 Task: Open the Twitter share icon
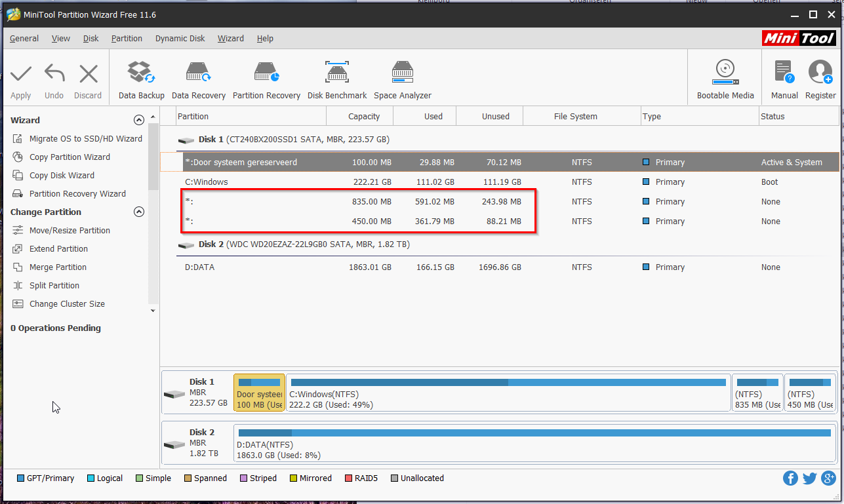tap(810, 478)
